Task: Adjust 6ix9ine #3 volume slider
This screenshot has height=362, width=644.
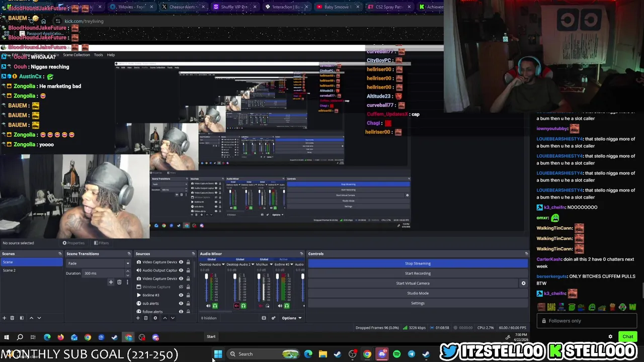Action: click(x=277, y=287)
